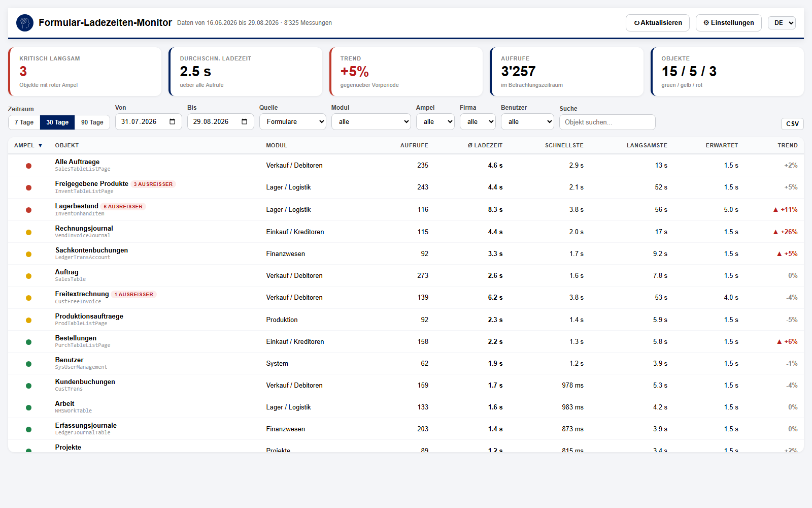812x508 pixels.
Task: Export data with CSV button
Action: [792, 124]
